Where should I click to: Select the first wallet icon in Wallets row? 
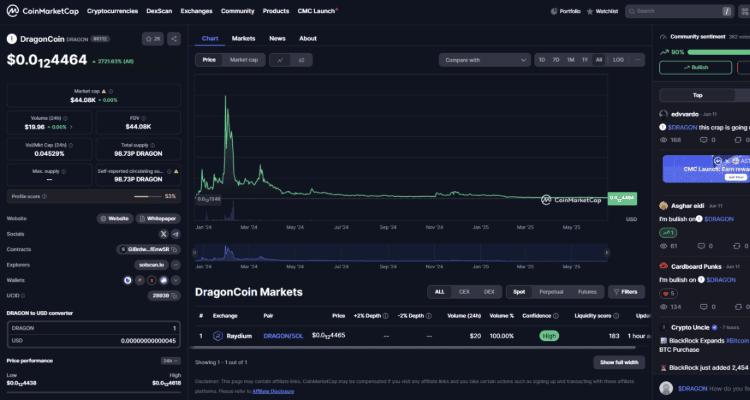(x=128, y=280)
